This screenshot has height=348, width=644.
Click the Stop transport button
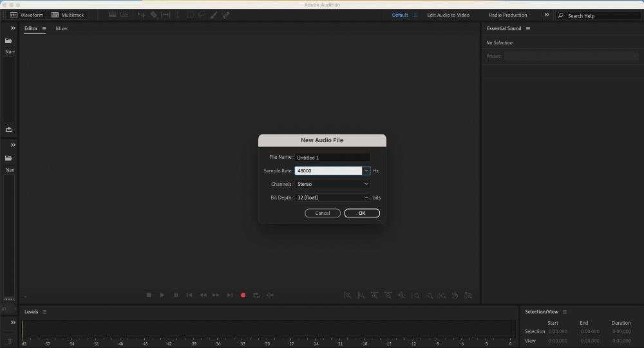point(149,295)
